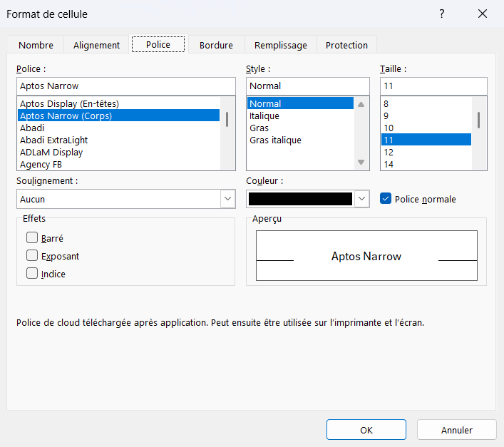Click the help question mark icon

pyautogui.click(x=442, y=14)
